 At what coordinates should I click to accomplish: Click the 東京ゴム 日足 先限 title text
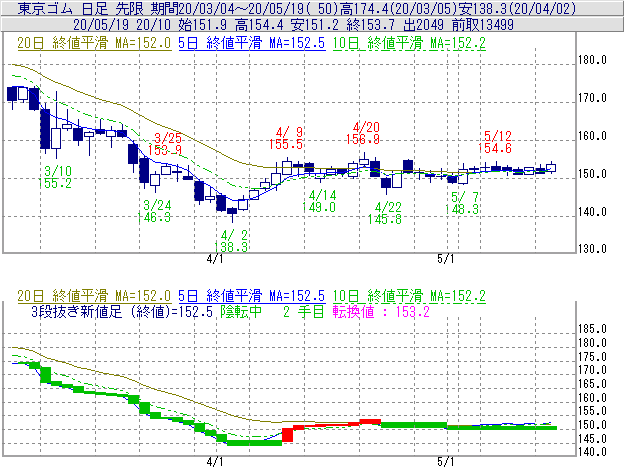point(82,8)
